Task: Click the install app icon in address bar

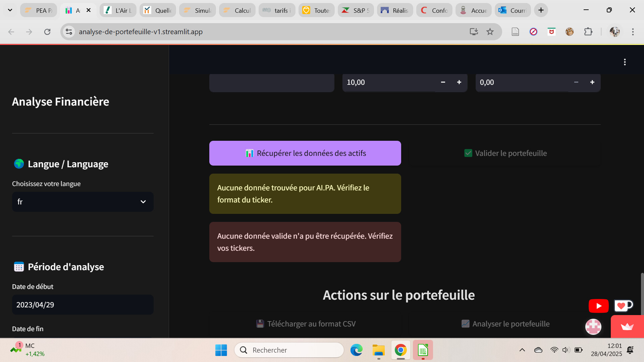Action: [x=474, y=32]
